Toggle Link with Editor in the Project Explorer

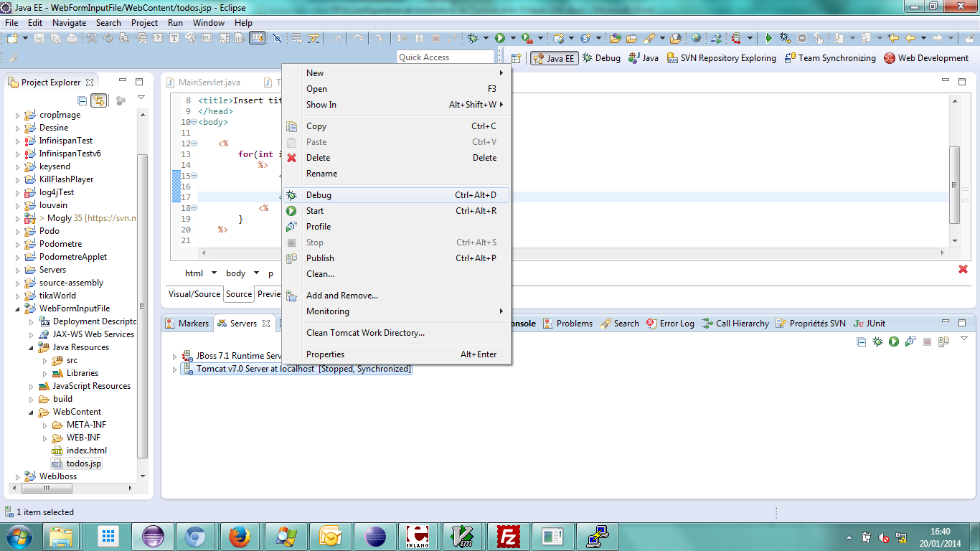point(99,100)
